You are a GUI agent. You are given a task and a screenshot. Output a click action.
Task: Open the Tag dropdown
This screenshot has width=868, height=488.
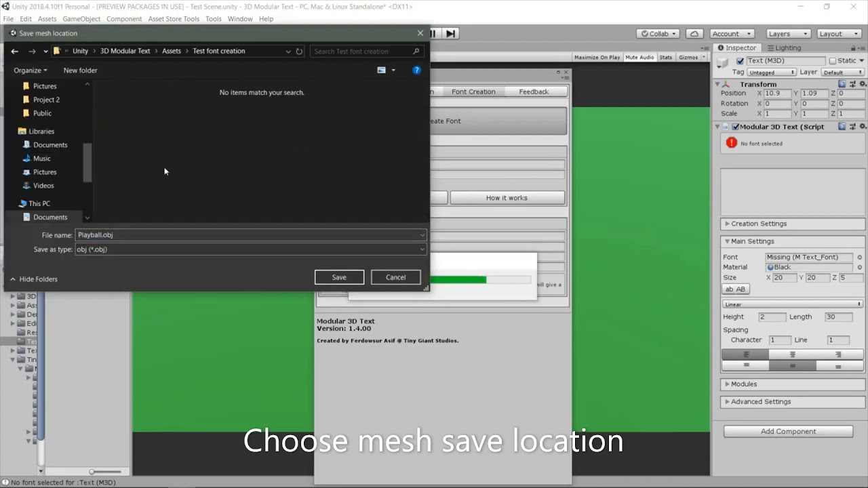(772, 73)
